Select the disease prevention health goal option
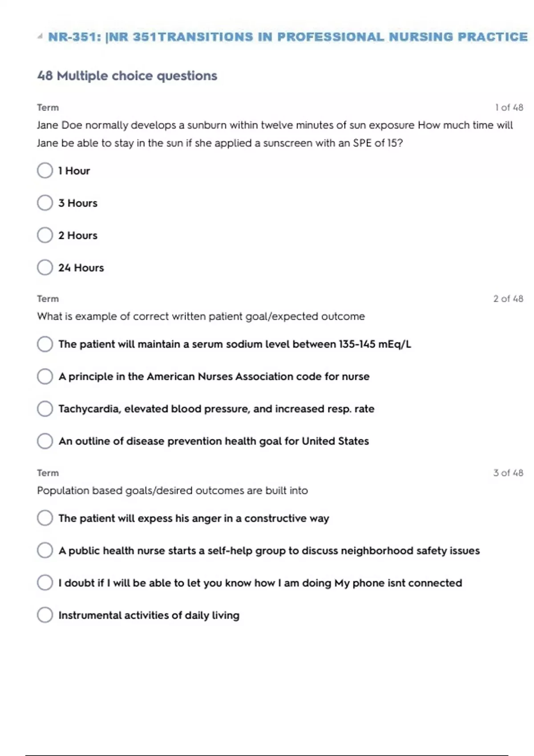This screenshot has width=534, height=756. (x=45, y=441)
